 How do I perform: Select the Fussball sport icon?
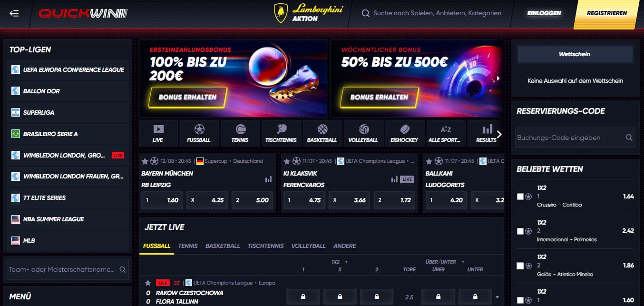tap(199, 133)
